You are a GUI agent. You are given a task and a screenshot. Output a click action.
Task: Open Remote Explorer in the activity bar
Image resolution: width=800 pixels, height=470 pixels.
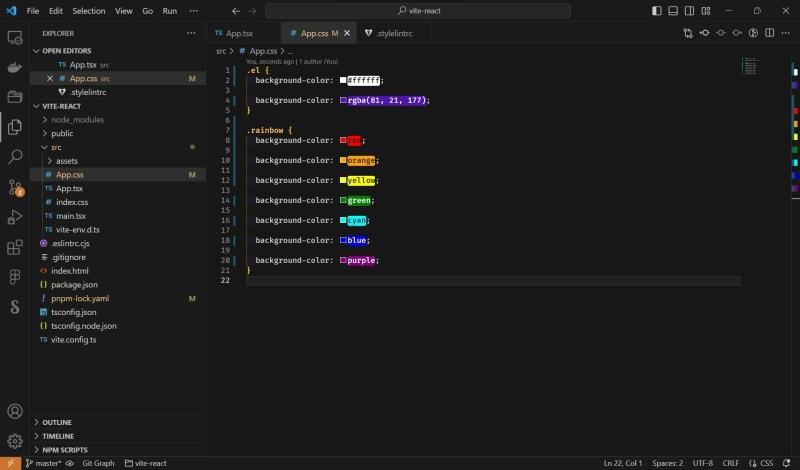pos(15,37)
